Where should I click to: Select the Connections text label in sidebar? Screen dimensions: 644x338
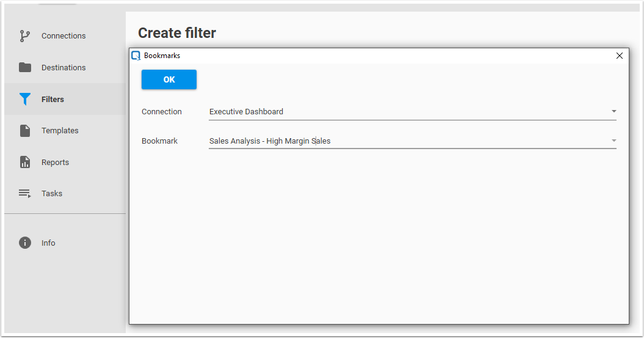tap(63, 36)
